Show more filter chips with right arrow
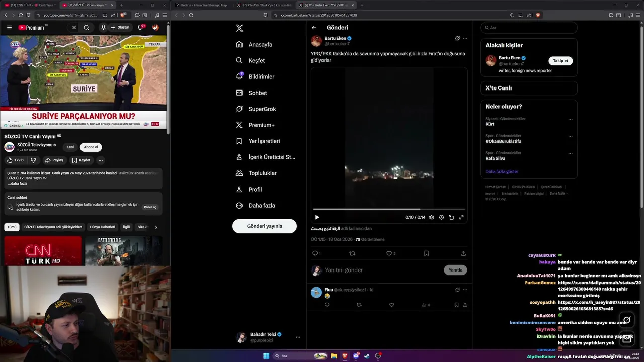Viewport: 644px width, 362px height. click(x=156, y=227)
